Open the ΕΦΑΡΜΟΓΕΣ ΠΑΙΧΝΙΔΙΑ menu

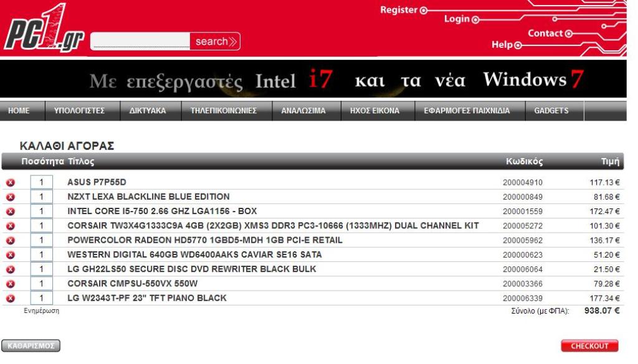[467, 111]
